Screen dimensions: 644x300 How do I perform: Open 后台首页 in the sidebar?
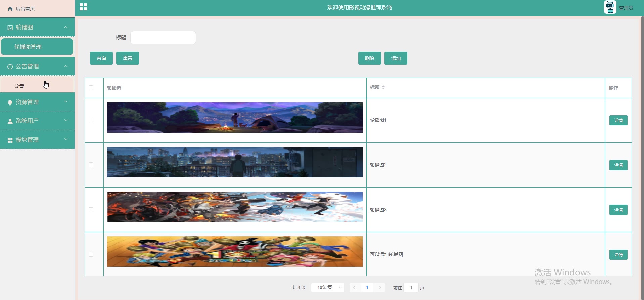pyautogui.click(x=37, y=9)
